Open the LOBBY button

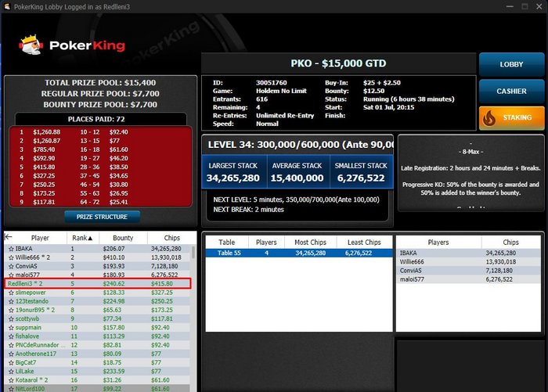pos(512,64)
